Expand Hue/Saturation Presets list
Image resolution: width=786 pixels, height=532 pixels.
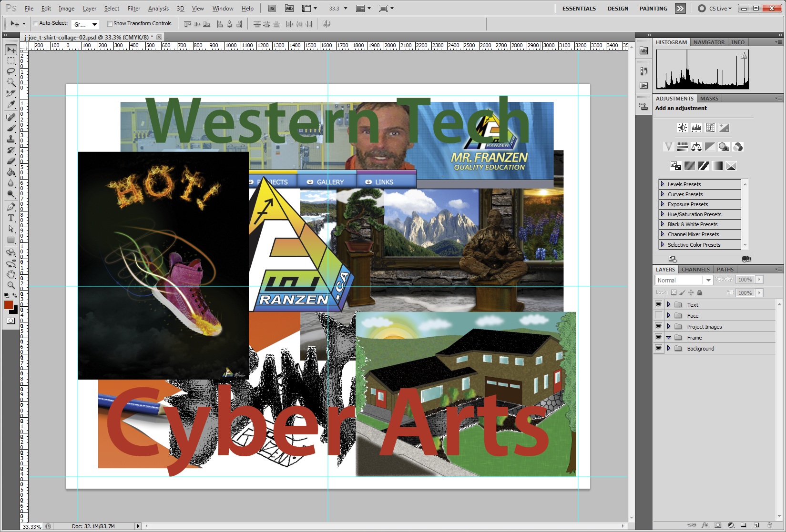pyautogui.click(x=663, y=214)
